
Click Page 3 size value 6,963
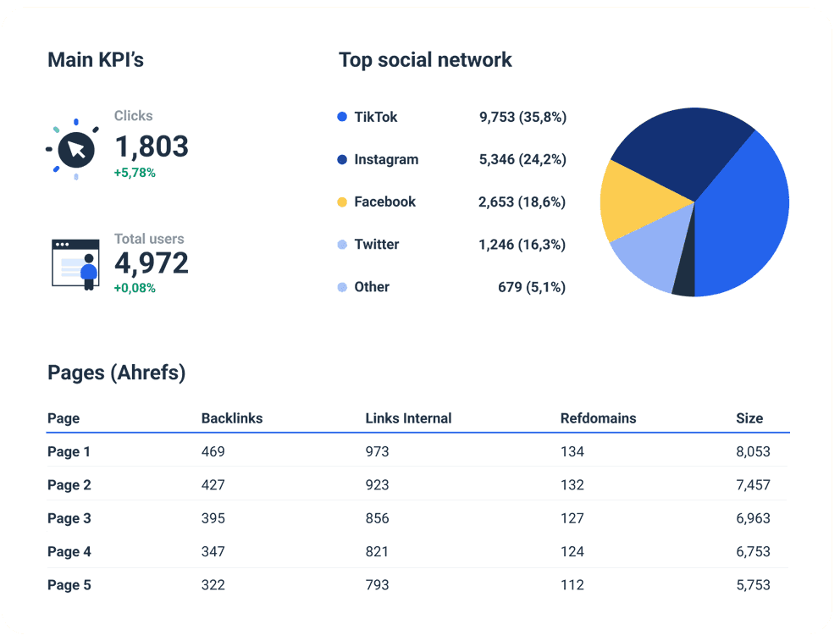[754, 518]
